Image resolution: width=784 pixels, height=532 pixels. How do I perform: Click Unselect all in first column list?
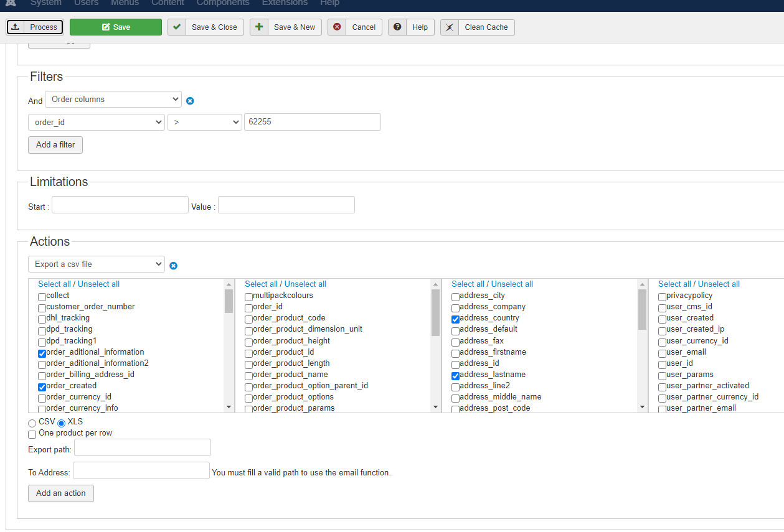point(98,284)
